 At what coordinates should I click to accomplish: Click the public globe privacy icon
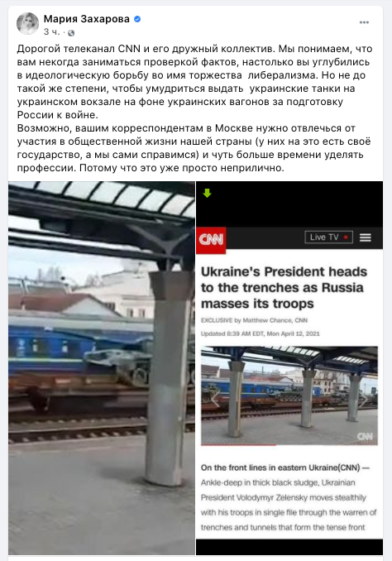pyautogui.click(x=71, y=33)
